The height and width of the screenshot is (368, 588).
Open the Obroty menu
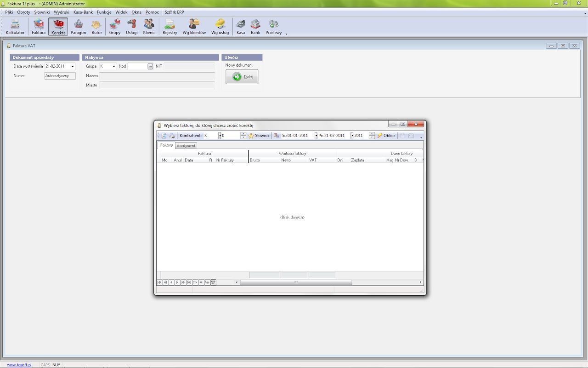click(23, 12)
